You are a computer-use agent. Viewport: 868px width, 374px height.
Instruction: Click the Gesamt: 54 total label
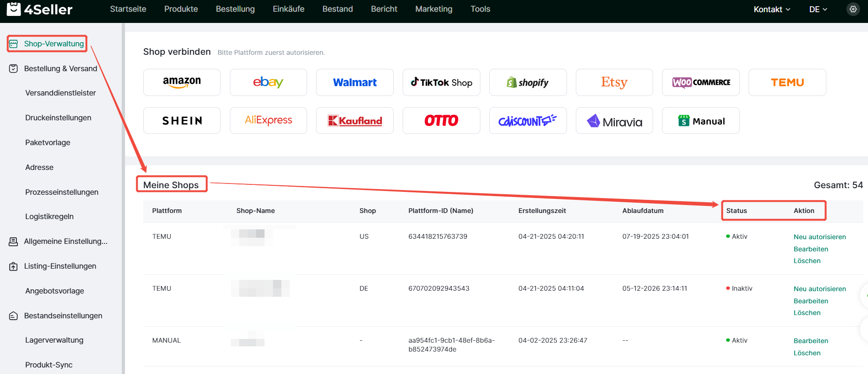838,185
